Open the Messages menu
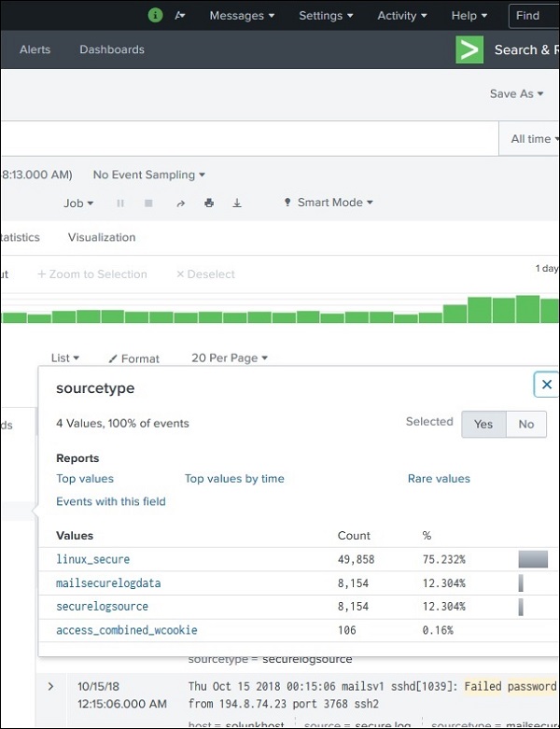560x729 pixels. point(242,16)
